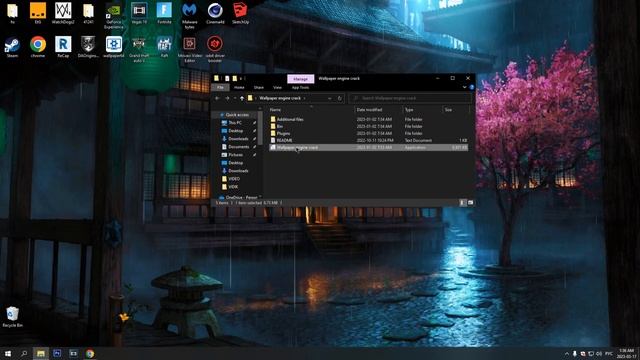Select the Grand Theft Auto V desktop icon
Screen dimensions: 640x360
pyautogui.click(x=139, y=49)
